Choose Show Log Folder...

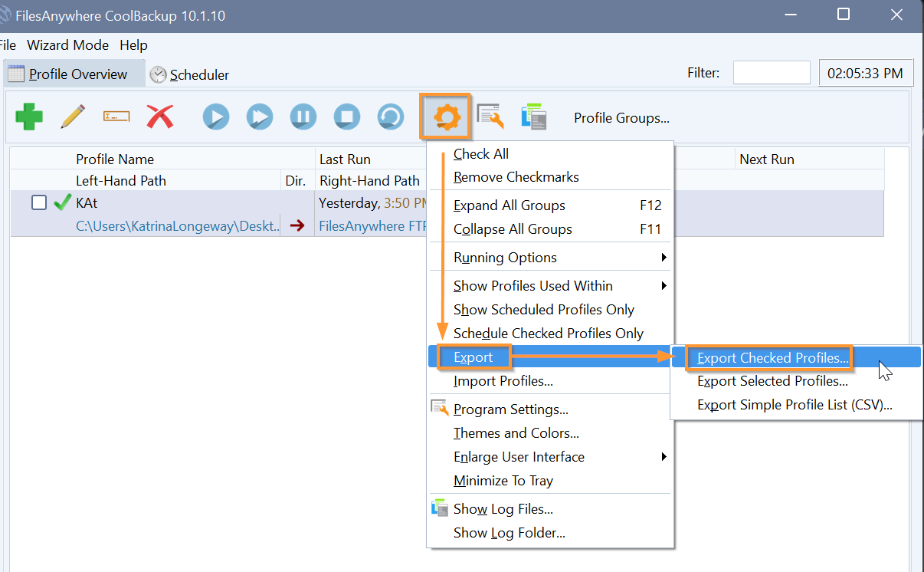pyautogui.click(x=549, y=533)
